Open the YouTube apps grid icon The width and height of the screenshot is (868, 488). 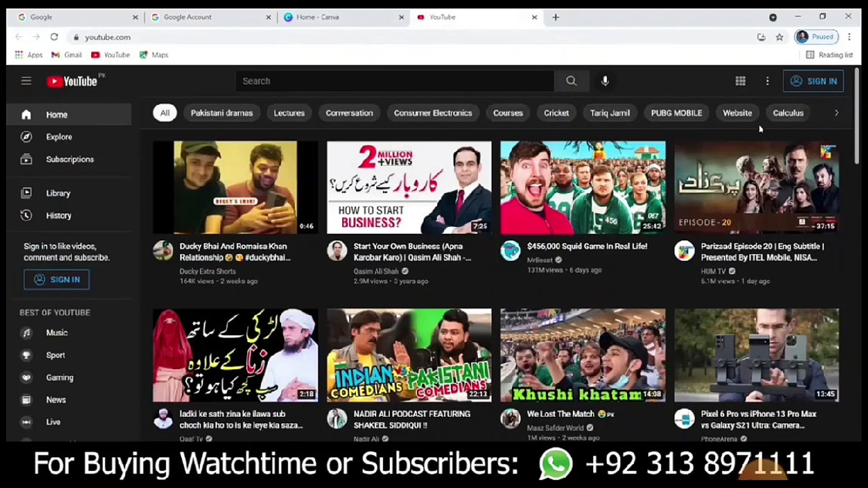point(741,81)
